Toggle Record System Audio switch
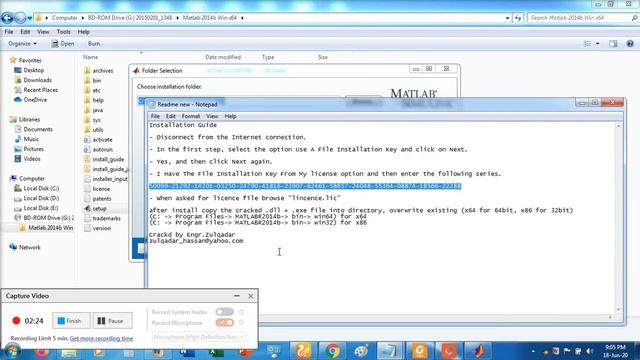 tap(224, 312)
